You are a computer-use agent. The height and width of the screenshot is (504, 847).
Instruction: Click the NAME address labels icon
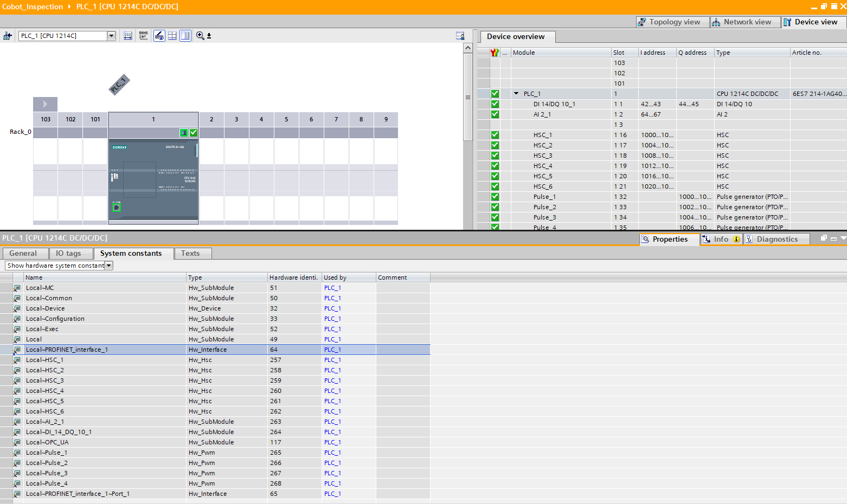(144, 36)
